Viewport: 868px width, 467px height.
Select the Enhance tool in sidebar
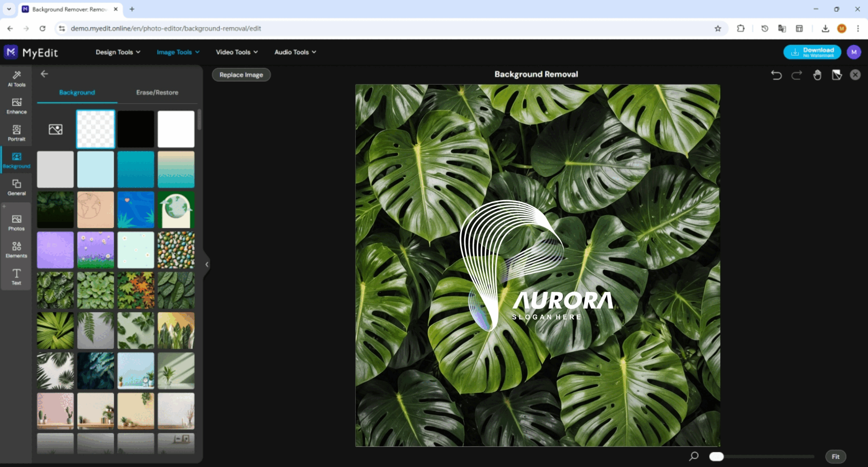tap(17, 106)
